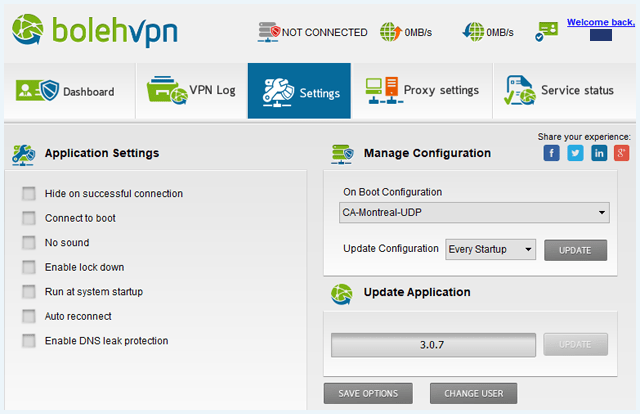Click the download speed globe icon
The height and width of the screenshot is (414, 640).
473,31
